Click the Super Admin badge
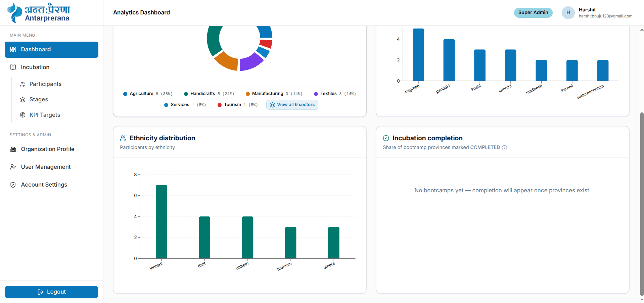 pyautogui.click(x=533, y=12)
